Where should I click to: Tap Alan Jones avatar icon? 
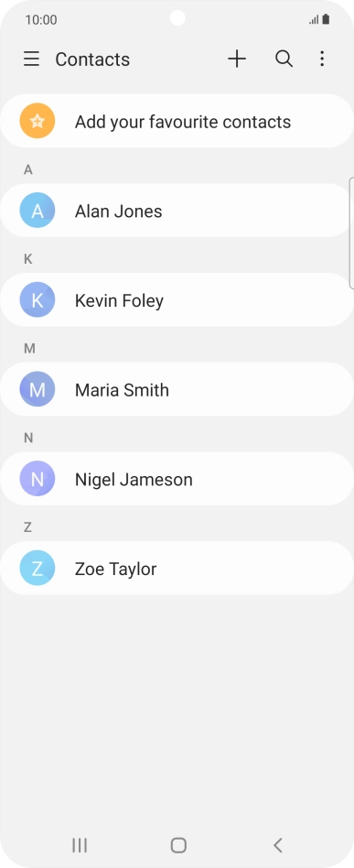pyautogui.click(x=38, y=211)
